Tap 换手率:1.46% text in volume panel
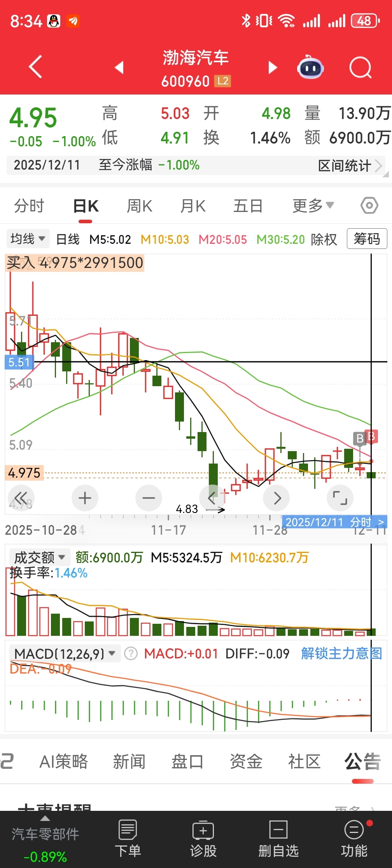This screenshot has height=868, width=392. pos(49,573)
